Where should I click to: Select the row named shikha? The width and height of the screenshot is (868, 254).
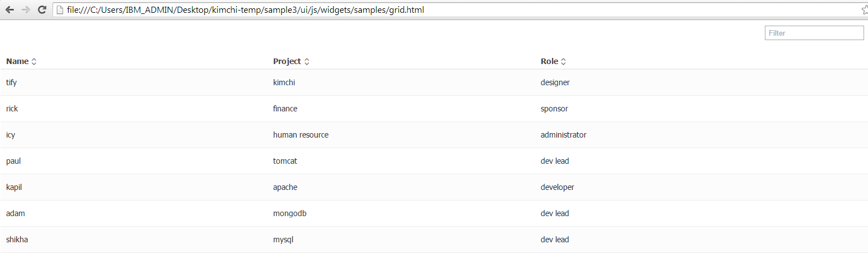(17, 240)
